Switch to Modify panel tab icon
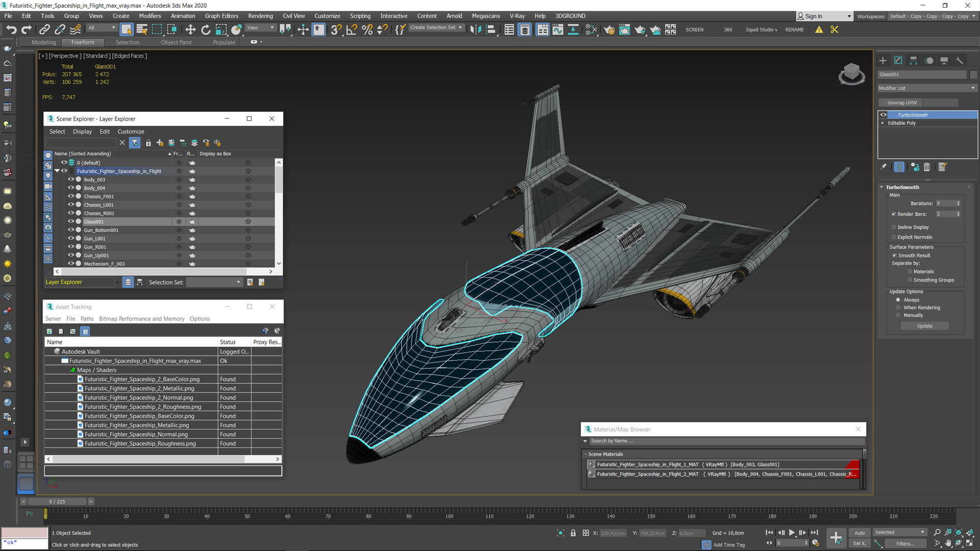Screen dimensions: 980x551 pyautogui.click(x=898, y=61)
